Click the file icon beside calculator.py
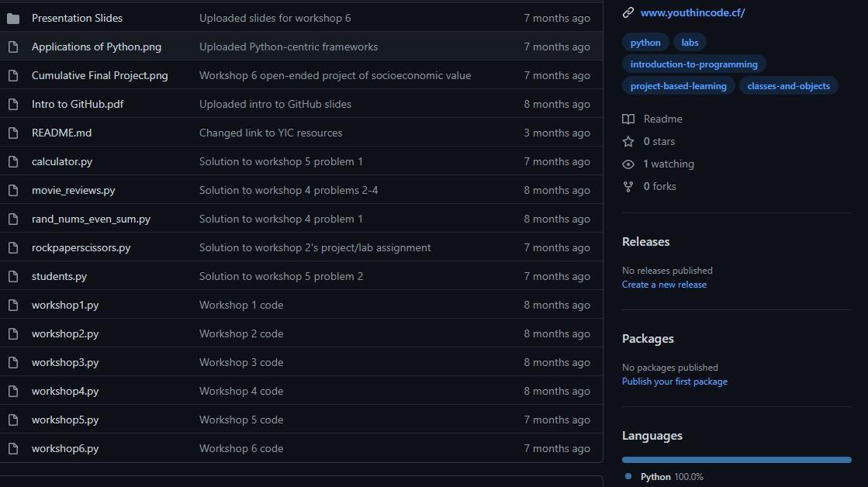This screenshot has width=868, height=487. click(13, 161)
